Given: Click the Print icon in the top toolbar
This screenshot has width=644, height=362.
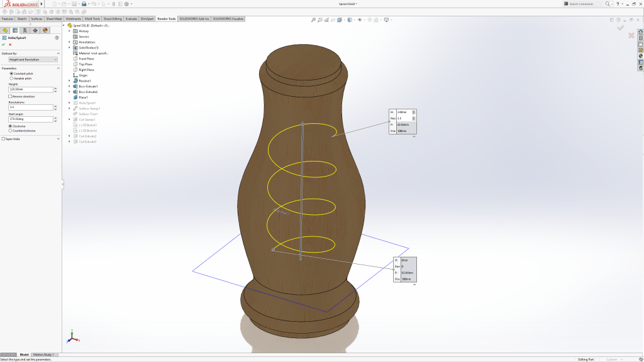Looking at the screenshot, I should point(84,4).
